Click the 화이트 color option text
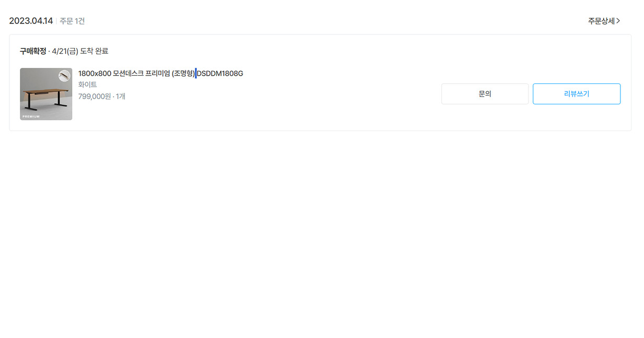644x338 pixels. (88, 84)
